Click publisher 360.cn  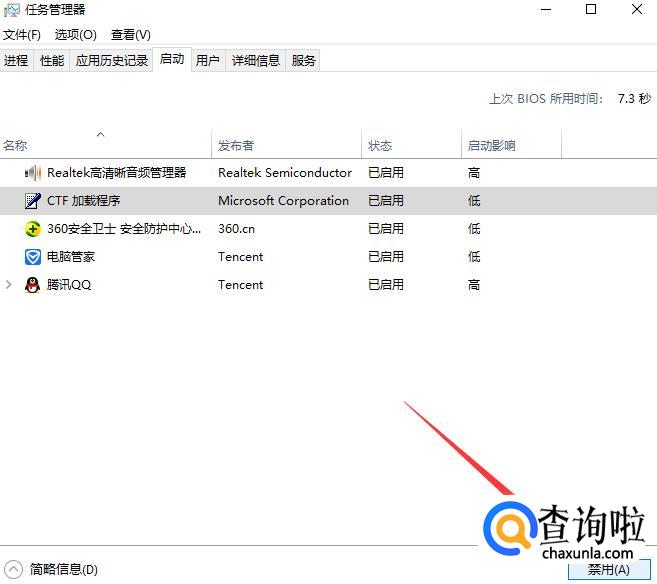(x=236, y=229)
